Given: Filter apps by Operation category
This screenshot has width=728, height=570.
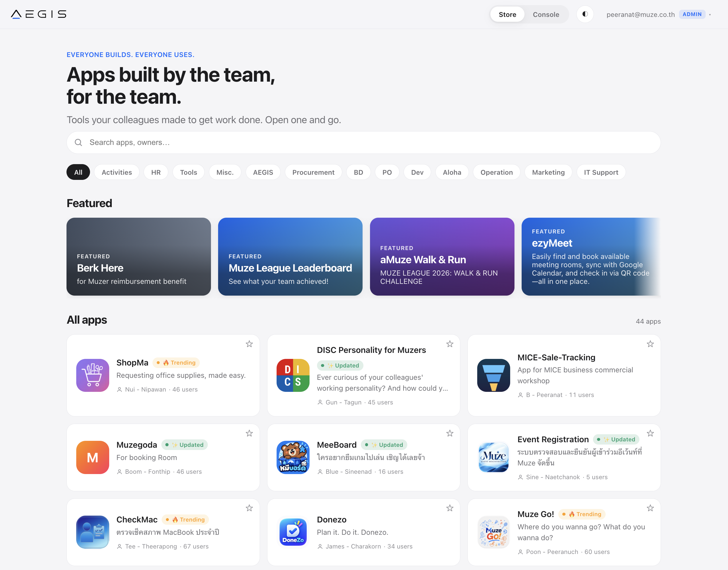Looking at the screenshot, I should tap(496, 172).
